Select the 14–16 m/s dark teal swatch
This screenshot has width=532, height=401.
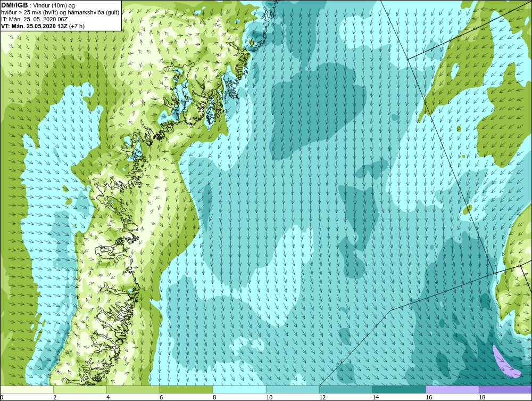click(399, 389)
